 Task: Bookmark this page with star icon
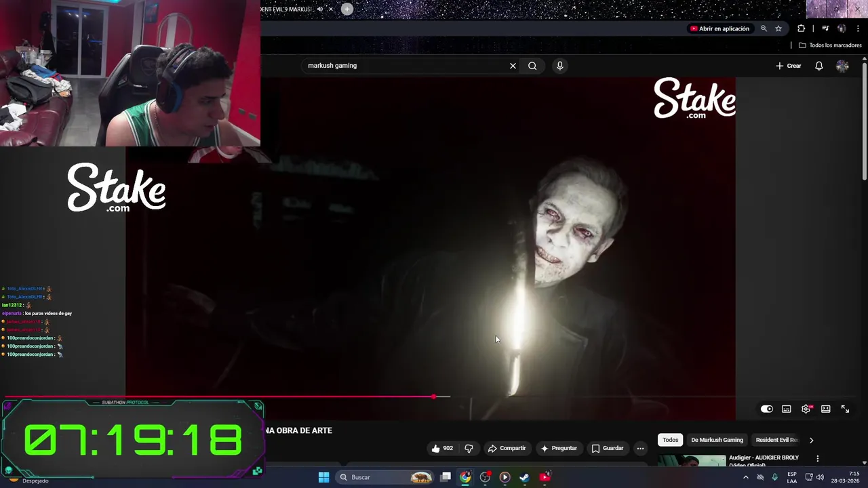coord(778,28)
